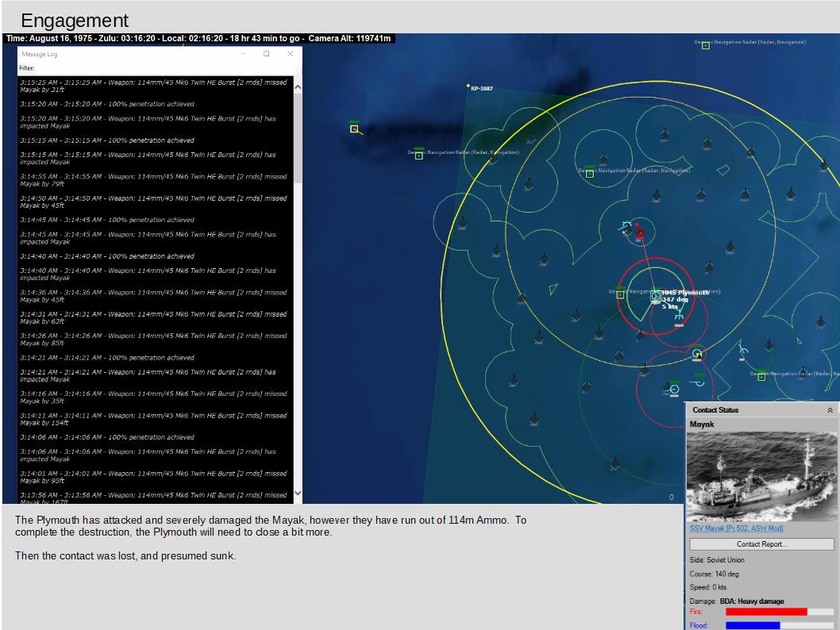Click the Contact Status panel title
Viewport: 840px width, 630px height.
(x=715, y=410)
